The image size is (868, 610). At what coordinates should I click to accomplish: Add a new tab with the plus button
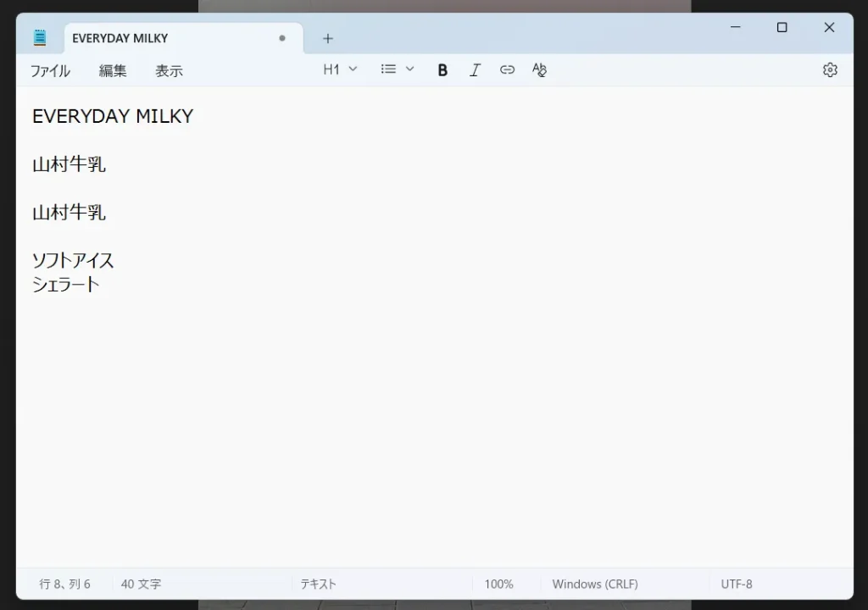pyautogui.click(x=328, y=38)
